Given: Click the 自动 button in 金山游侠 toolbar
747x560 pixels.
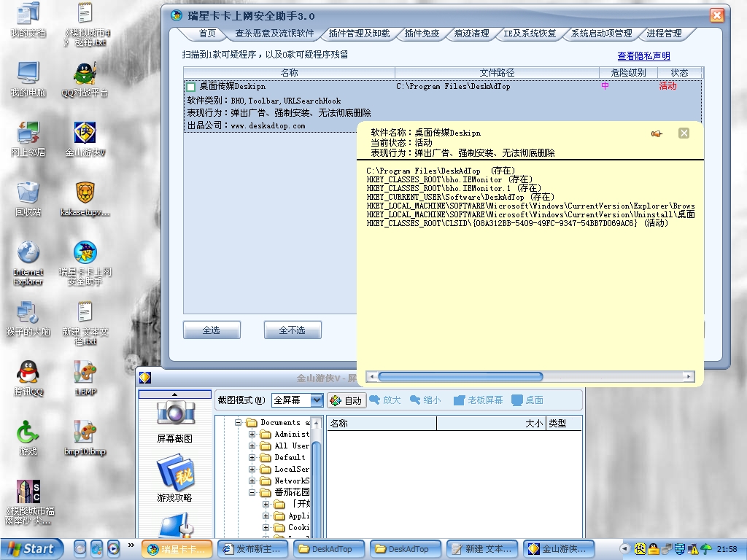Looking at the screenshot, I should point(347,400).
